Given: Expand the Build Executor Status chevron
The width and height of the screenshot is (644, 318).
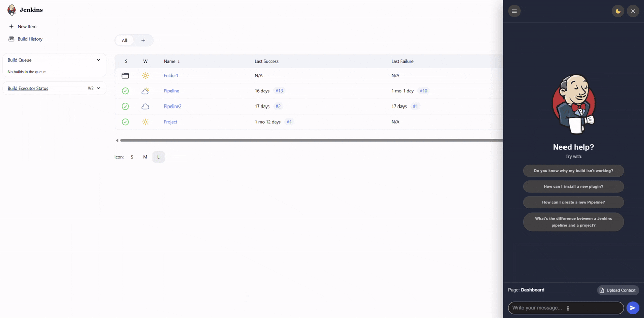Looking at the screenshot, I should tap(98, 88).
